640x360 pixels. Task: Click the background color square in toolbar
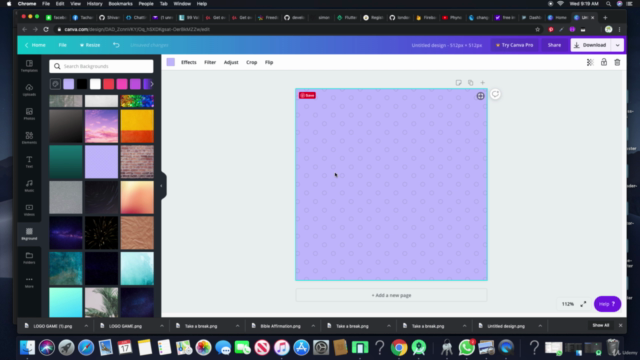(x=171, y=62)
